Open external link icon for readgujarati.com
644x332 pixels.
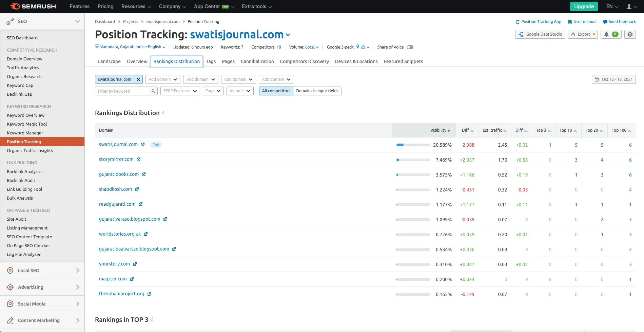(140, 204)
